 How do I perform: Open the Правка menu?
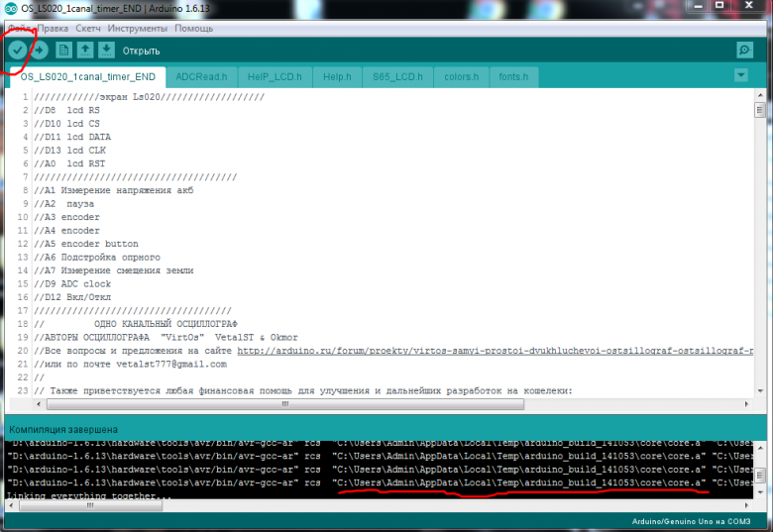53,29
